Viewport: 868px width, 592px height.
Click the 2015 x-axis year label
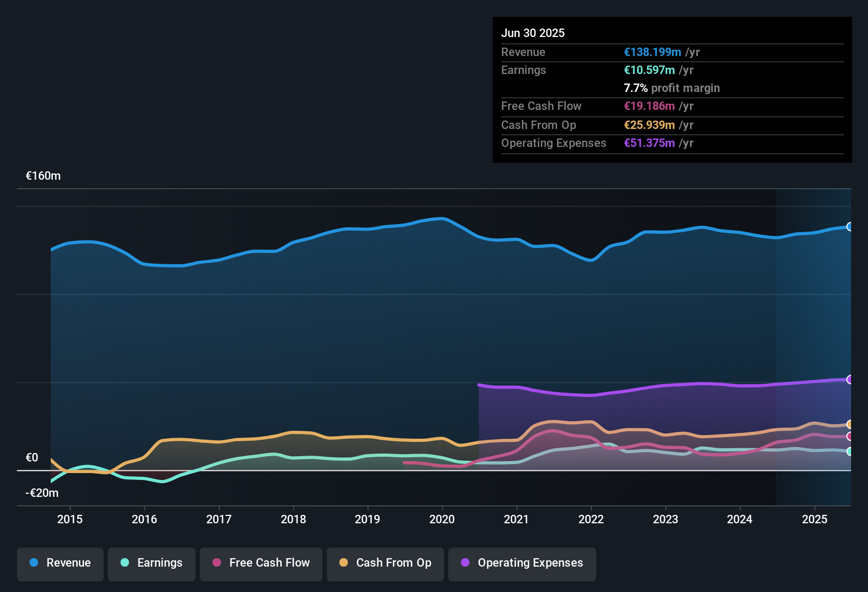click(70, 519)
